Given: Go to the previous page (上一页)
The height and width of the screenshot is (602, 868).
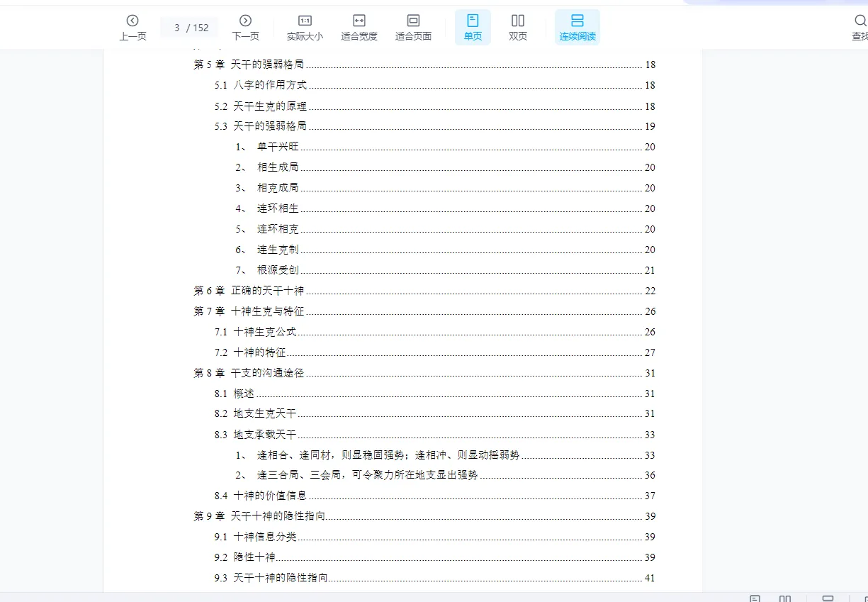Looking at the screenshot, I should (133, 28).
